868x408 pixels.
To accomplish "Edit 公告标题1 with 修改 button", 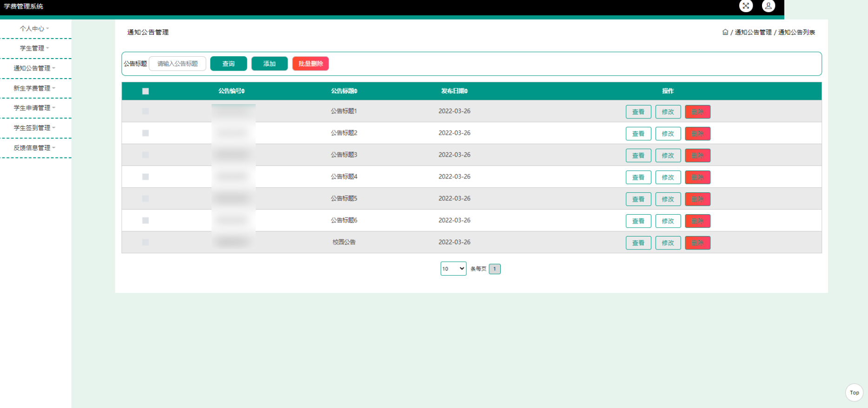I will pyautogui.click(x=668, y=112).
